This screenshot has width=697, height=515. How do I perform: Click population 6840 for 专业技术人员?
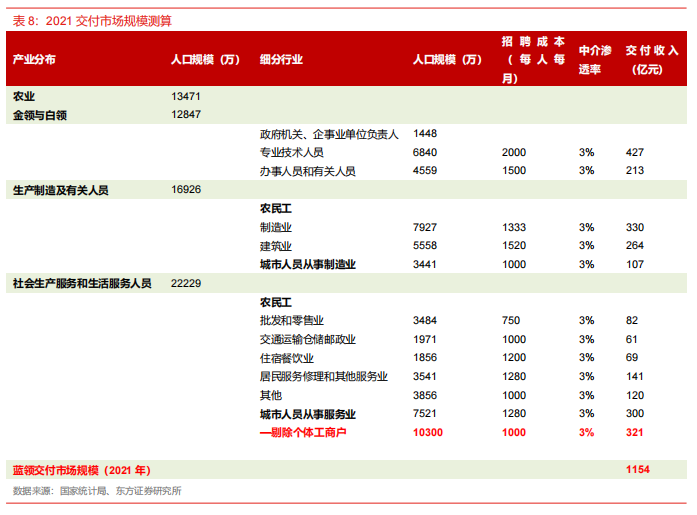pyautogui.click(x=425, y=152)
